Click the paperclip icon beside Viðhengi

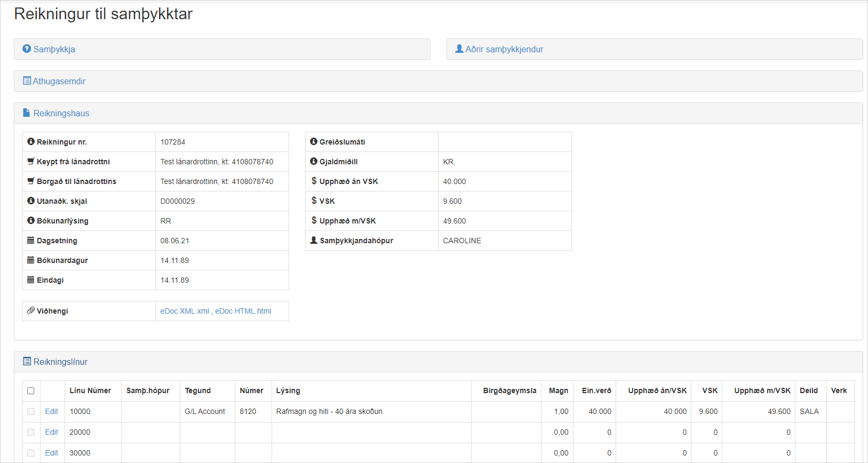click(31, 310)
